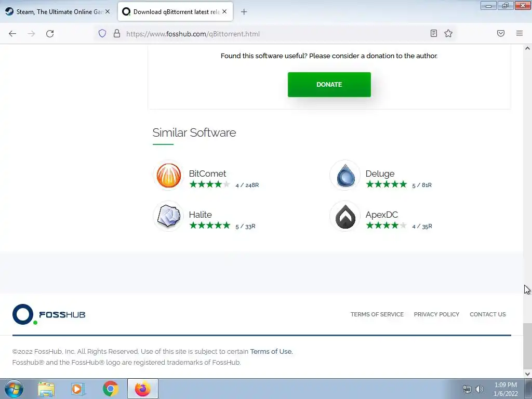Screen dimensions: 532x399
Task: Open a new tab with plus button
Action: point(244,12)
